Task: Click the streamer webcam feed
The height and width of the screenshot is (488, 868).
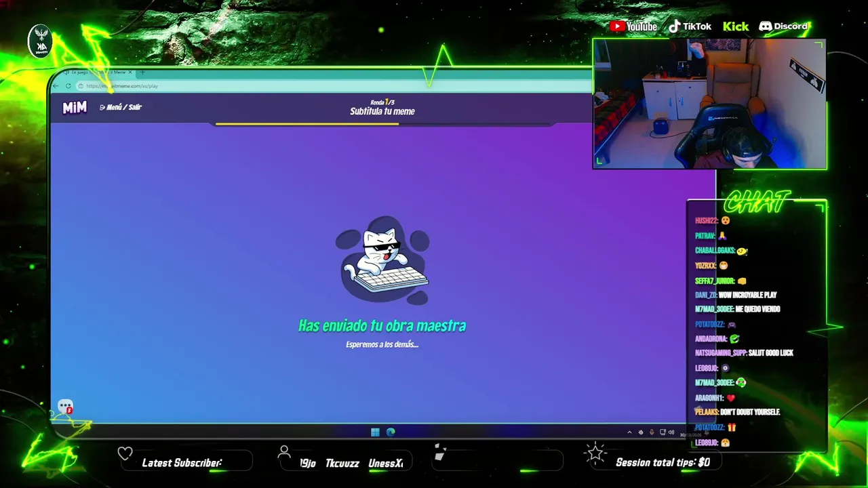Action: [x=709, y=104]
